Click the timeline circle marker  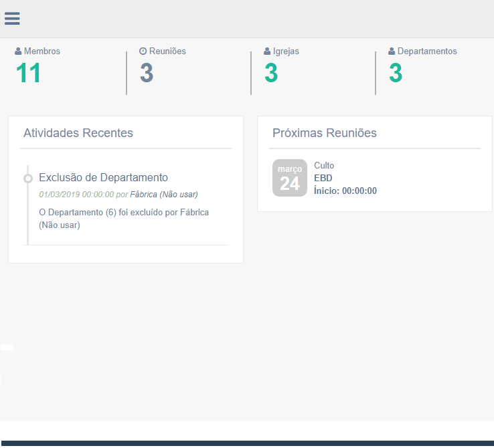28,179
